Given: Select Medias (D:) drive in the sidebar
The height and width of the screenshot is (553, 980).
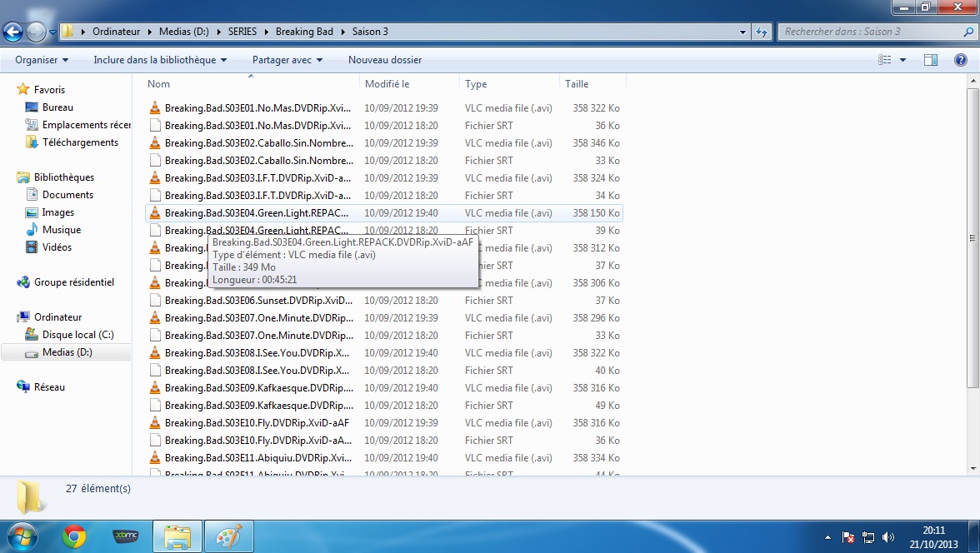Looking at the screenshot, I should [x=67, y=352].
